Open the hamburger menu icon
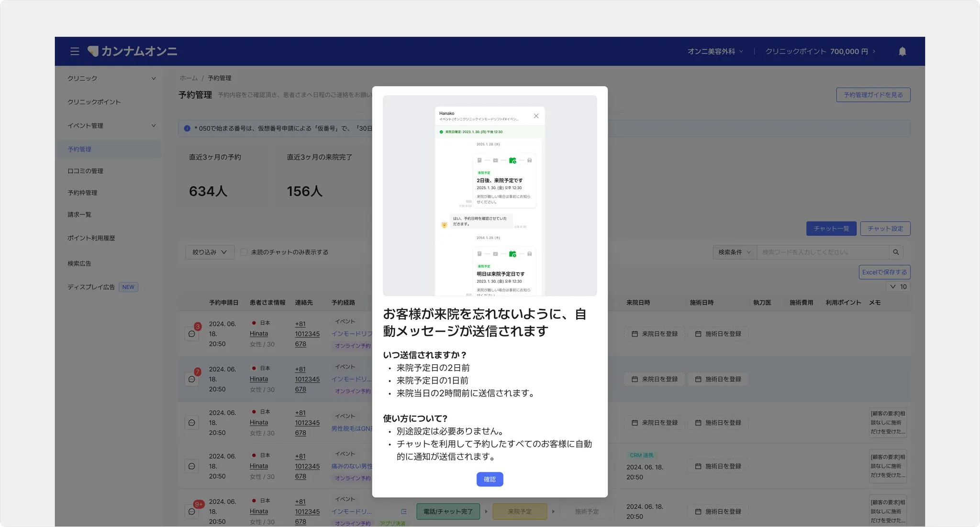 75,51
